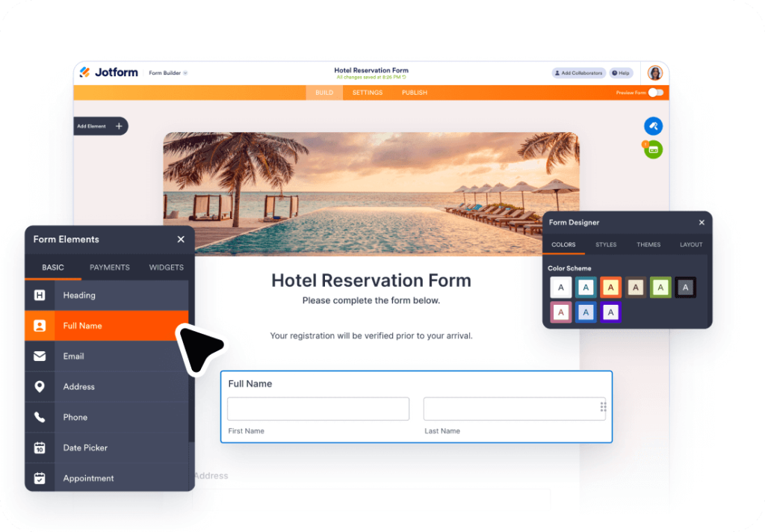Click the Heading element icon
The image size is (765, 532).
click(40, 295)
